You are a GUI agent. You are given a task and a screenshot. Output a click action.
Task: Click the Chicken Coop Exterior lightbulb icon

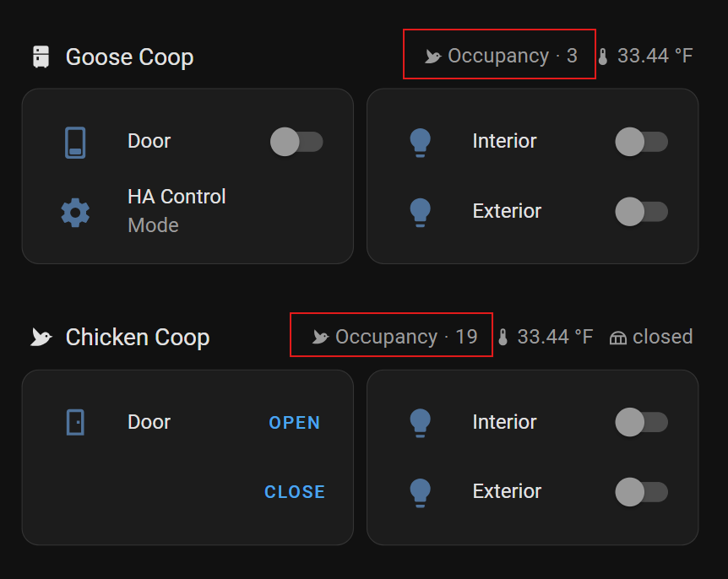point(421,492)
